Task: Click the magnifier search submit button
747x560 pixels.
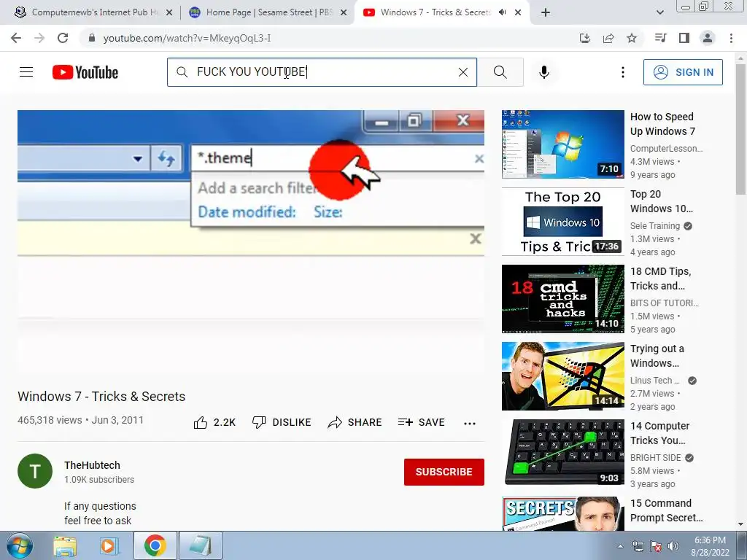Action: [x=500, y=72]
